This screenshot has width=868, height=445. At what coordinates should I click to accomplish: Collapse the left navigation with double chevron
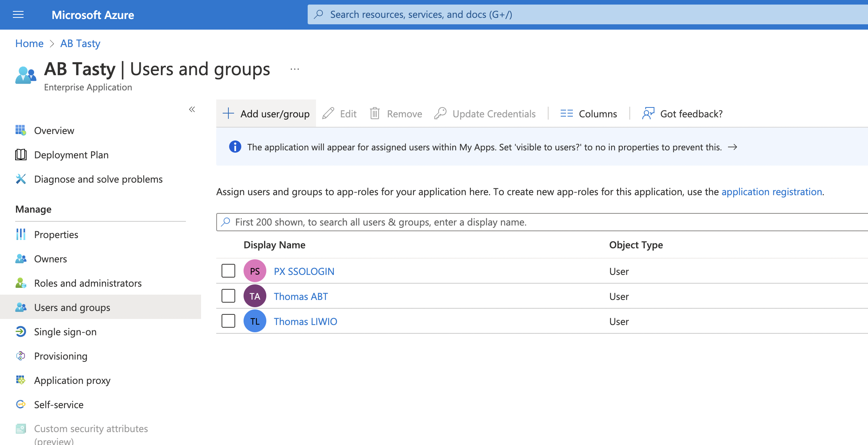coord(192,109)
